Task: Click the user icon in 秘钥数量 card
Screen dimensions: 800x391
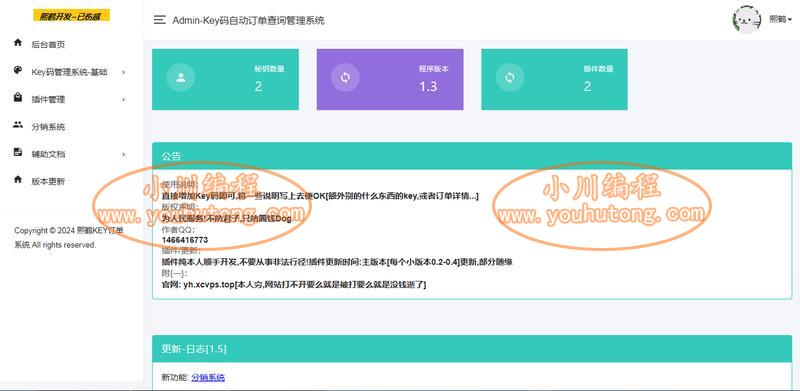Action: pyautogui.click(x=180, y=78)
